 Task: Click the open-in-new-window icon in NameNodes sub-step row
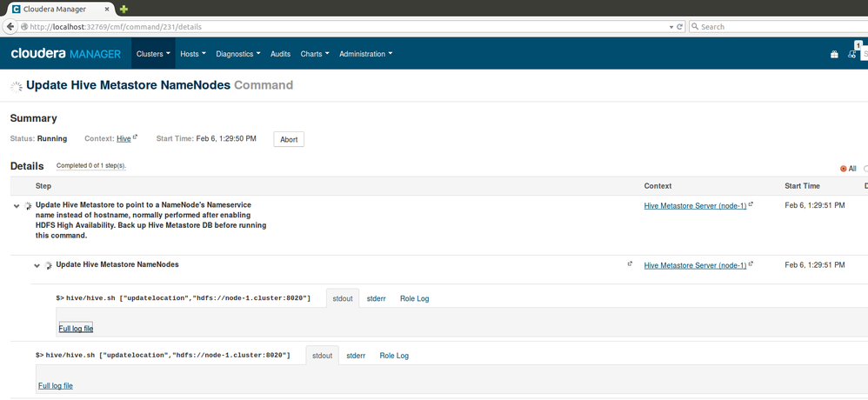(x=630, y=264)
